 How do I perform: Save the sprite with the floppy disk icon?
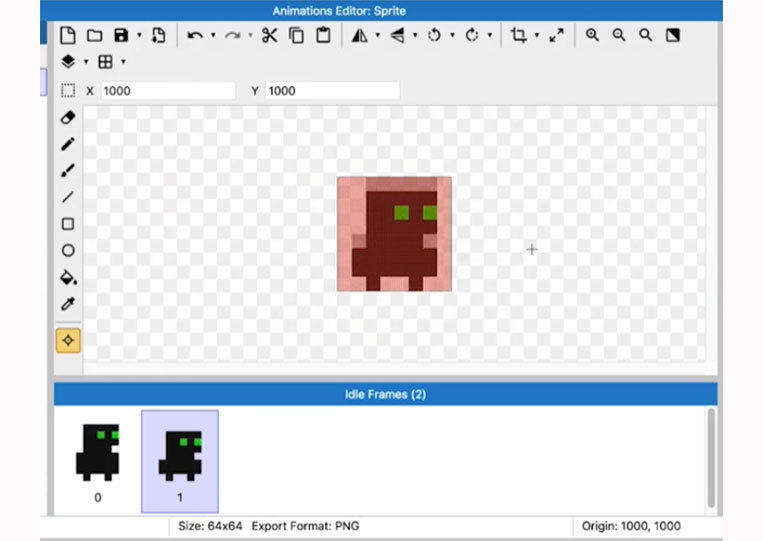121,36
